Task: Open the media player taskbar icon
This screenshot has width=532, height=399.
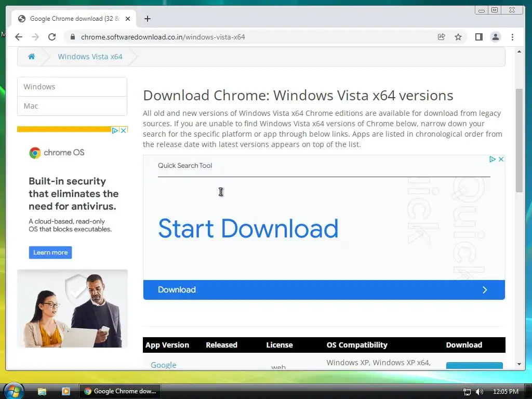Action: (x=66, y=391)
